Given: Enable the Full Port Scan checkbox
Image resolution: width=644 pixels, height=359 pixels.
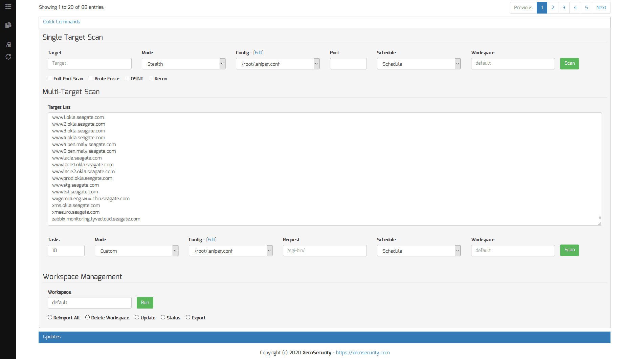Looking at the screenshot, I should pos(50,78).
